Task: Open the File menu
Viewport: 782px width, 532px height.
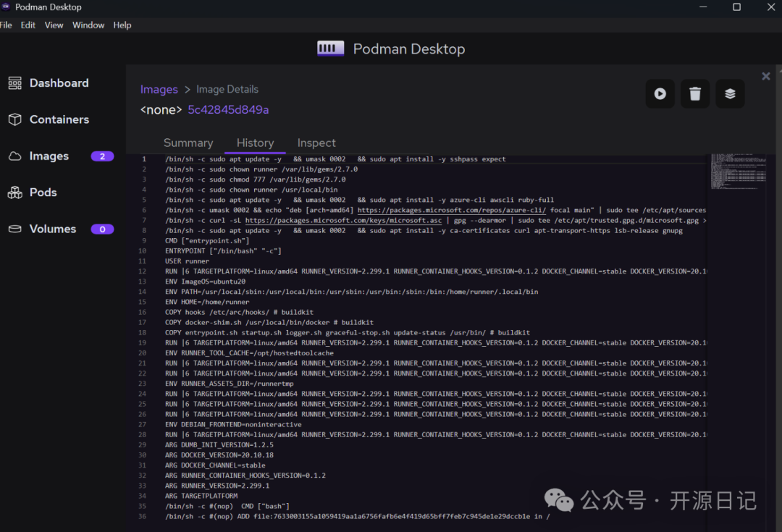Action: click(x=7, y=25)
